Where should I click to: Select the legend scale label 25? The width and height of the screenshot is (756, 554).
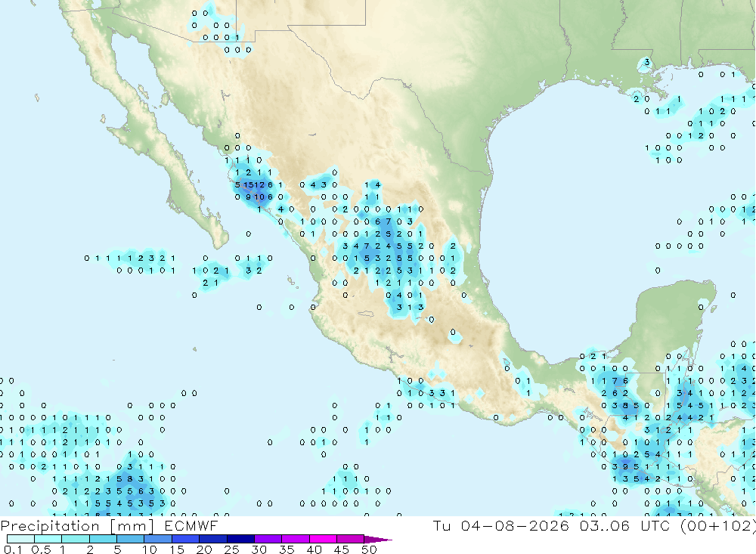pyautogui.click(x=232, y=549)
